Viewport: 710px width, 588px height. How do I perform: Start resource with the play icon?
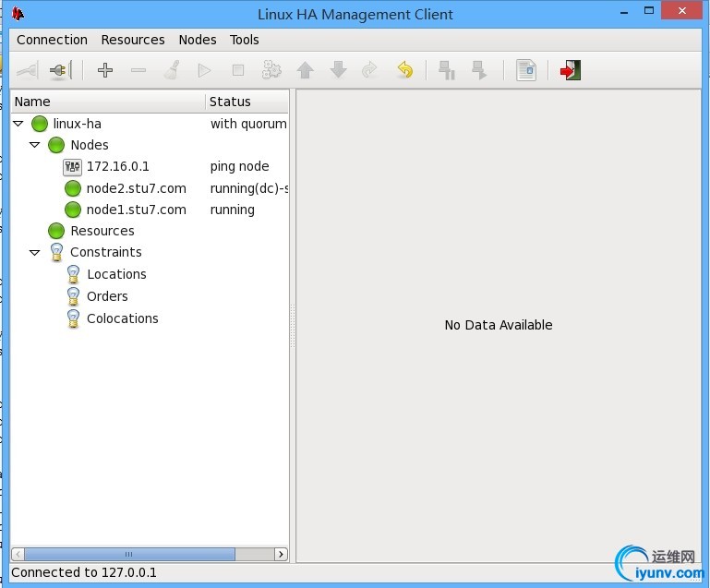click(x=205, y=70)
